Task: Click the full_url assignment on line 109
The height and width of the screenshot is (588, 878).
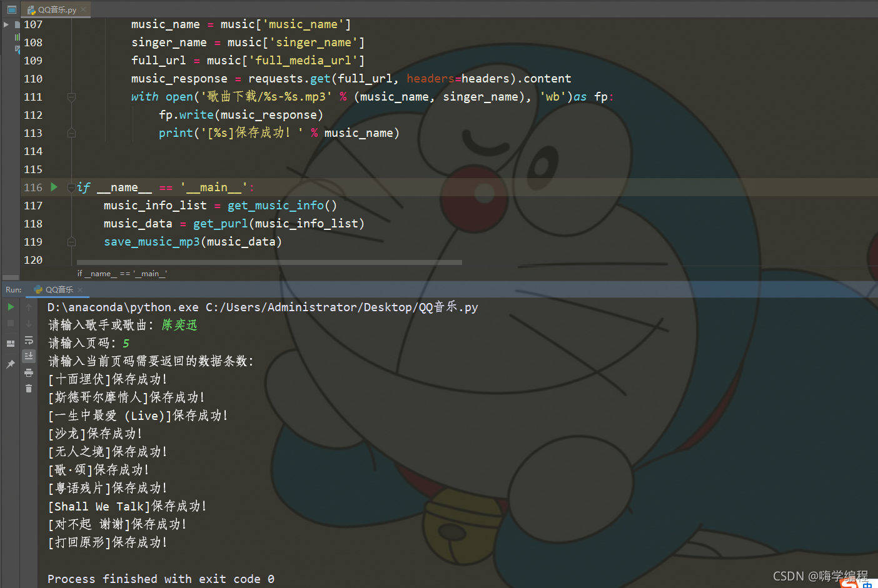Action: click(x=248, y=61)
